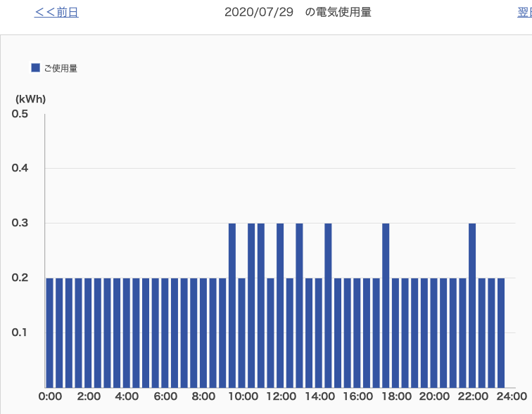Select the 24:00 x-axis label

pos(511,396)
